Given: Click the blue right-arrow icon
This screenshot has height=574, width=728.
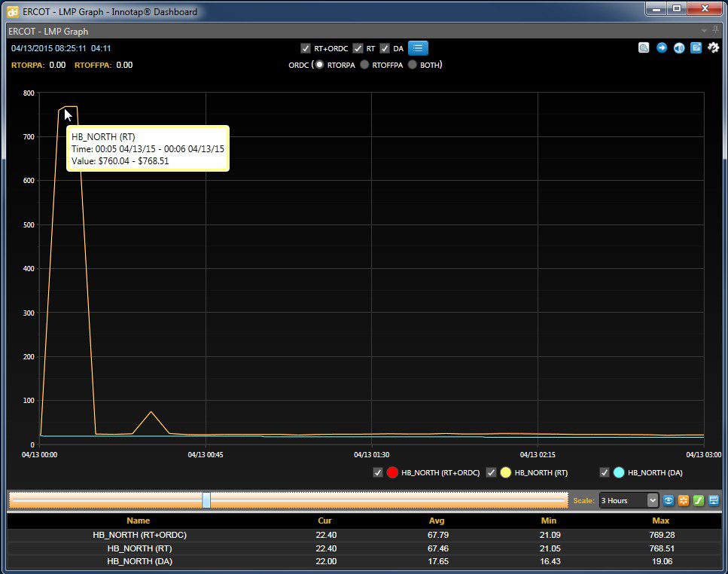Looking at the screenshot, I should click(662, 48).
